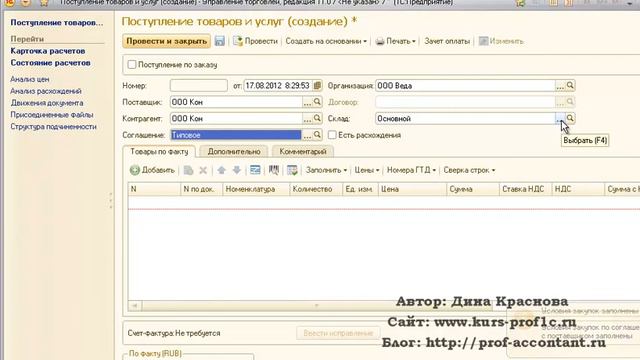Toggle the Поступление по заказу checkbox

pos(132,64)
